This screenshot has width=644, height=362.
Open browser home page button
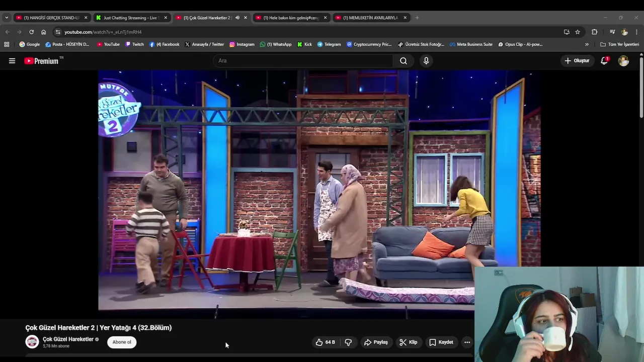pos(43,32)
